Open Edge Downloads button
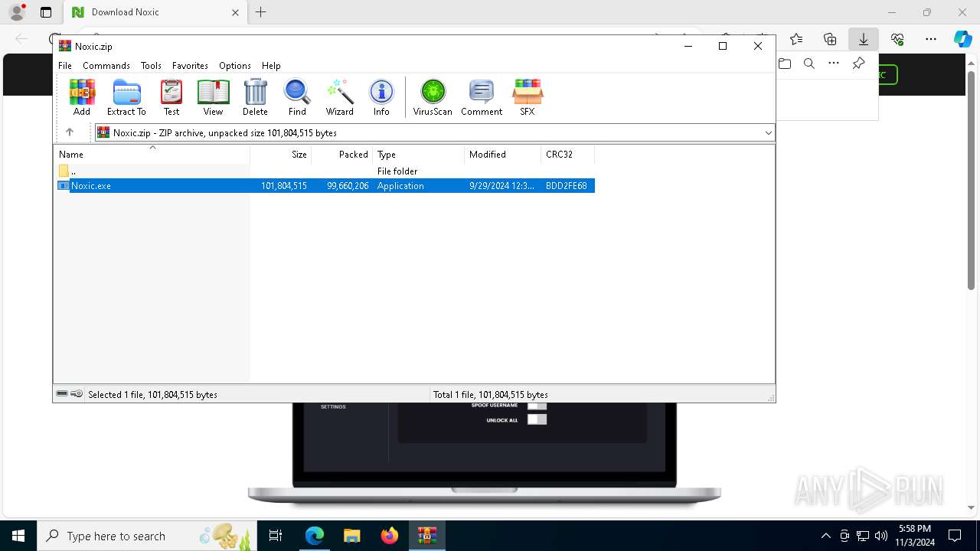This screenshot has height=551, width=980. pos(864,39)
